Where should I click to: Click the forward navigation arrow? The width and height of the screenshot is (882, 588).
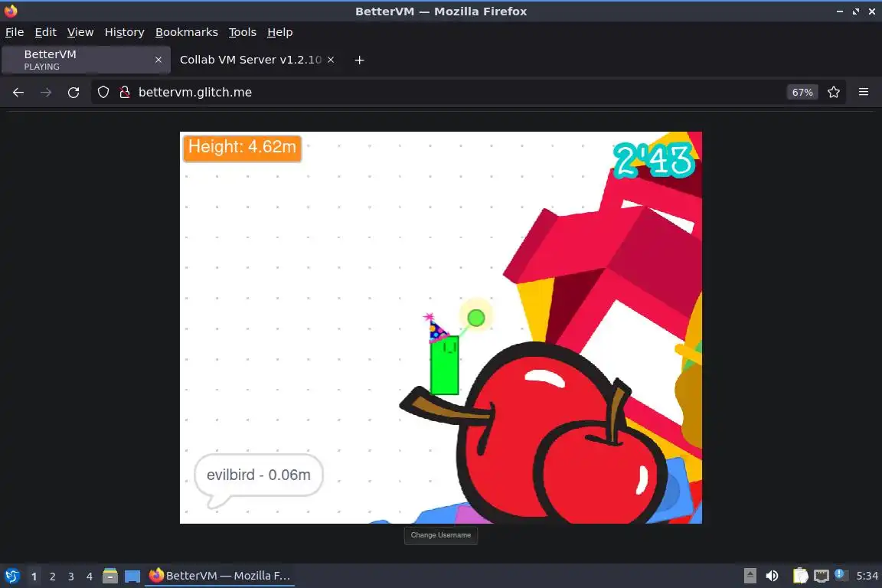46,93
